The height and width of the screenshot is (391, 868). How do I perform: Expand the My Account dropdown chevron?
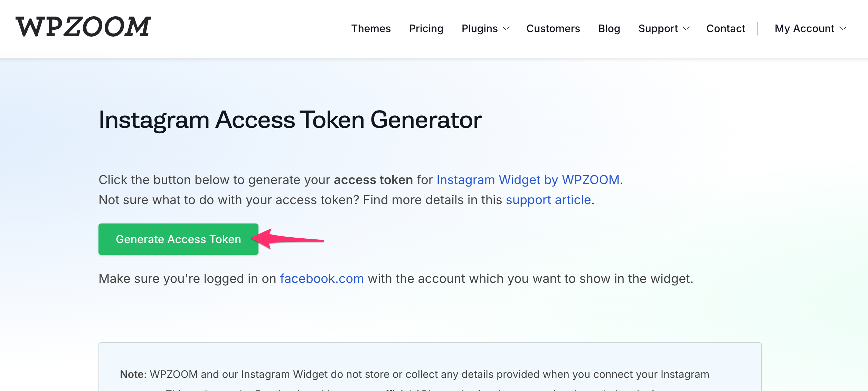pyautogui.click(x=843, y=28)
